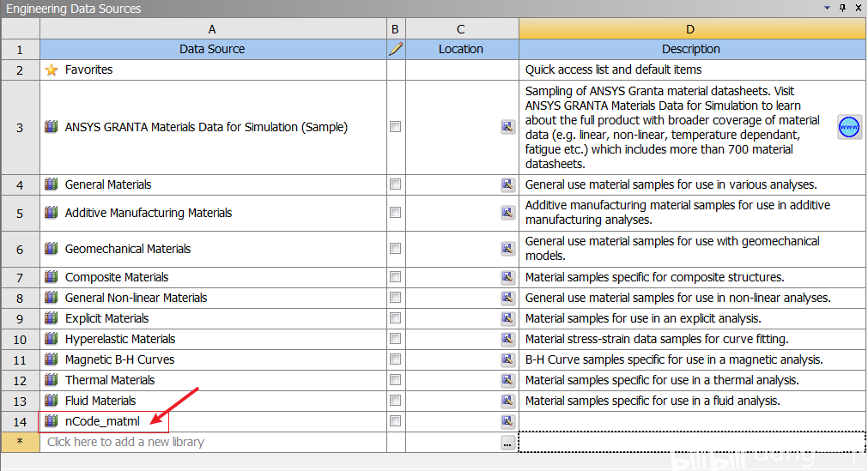Screen dimensions: 868x471
Task: Open location browse icon for Hyperelastic Materials
Action: pyautogui.click(x=507, y=339)
